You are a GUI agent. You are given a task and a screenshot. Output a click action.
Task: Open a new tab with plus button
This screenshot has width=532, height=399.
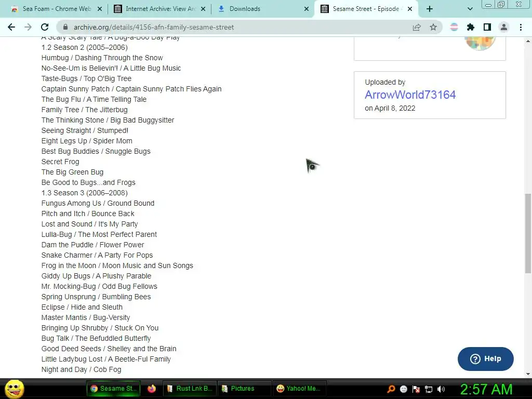point(430,9)
